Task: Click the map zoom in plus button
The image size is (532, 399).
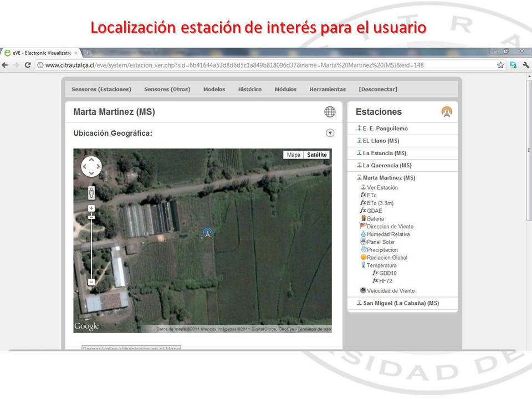Action: tap(91, 208)
